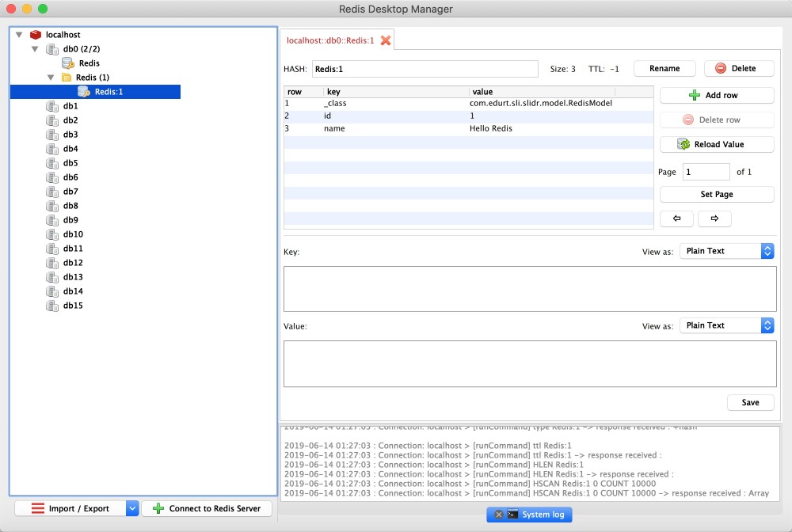
Task: Click the db11 database icon
Action: click(x=52, y=249)
